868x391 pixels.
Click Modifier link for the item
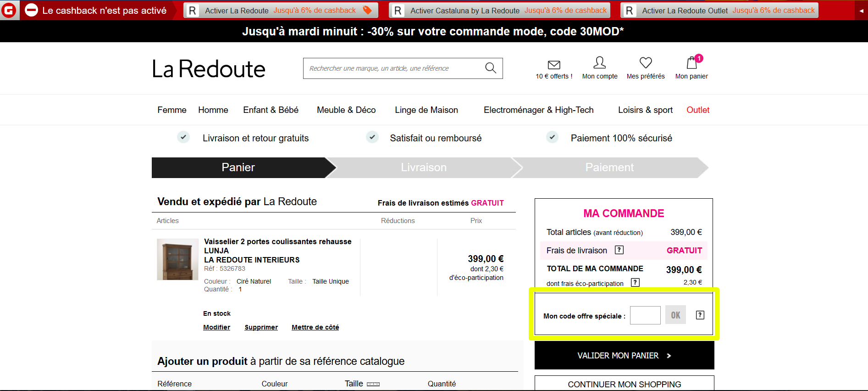[216, 327]
